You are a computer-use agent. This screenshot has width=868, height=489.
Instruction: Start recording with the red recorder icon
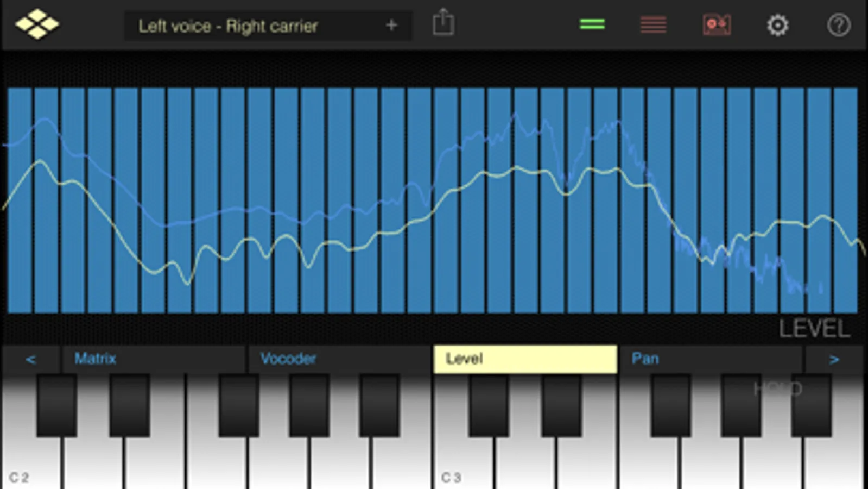(x=717, y=24)
